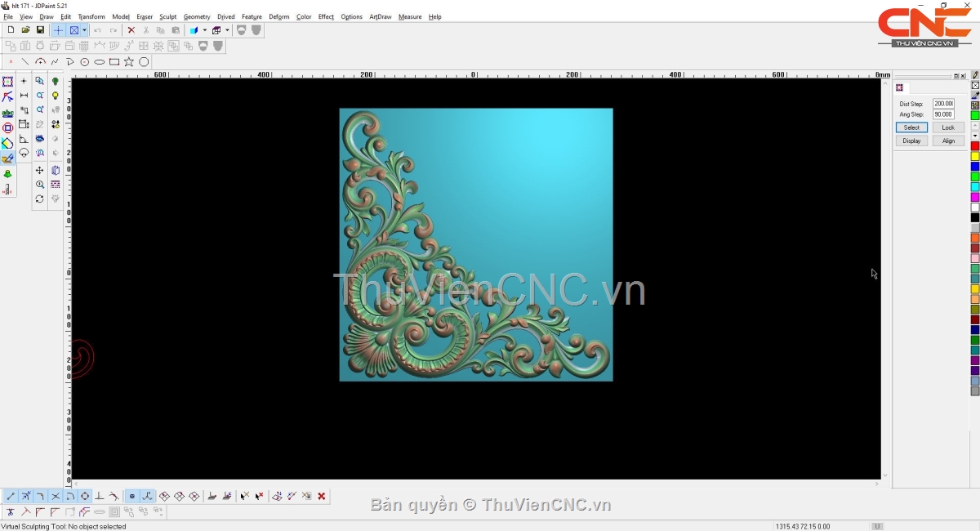
Task: Open the ArtDraw menu
Action: pos(380,16)
